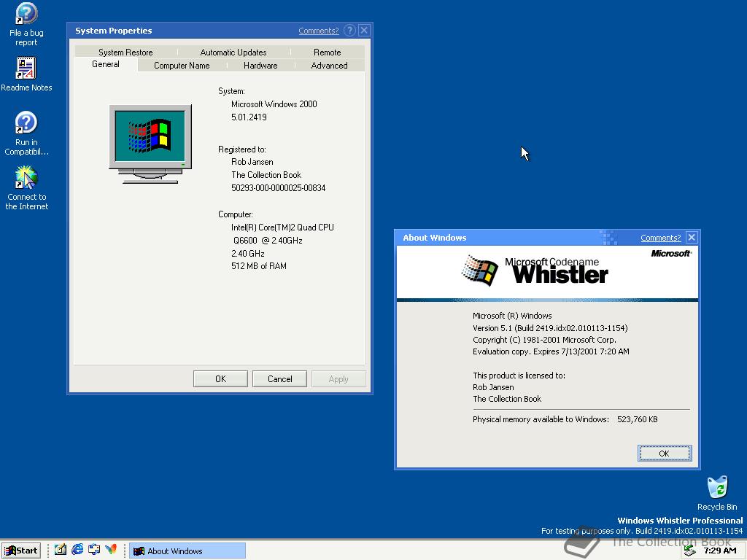Open the Hardware tab
The image size is (747, 560).
260,66
